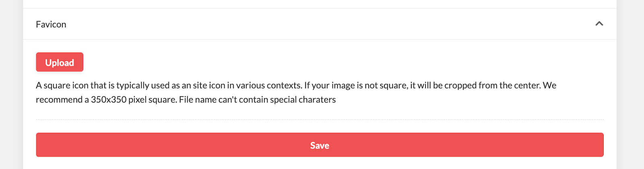Click the white area below Save button

pos(320,163)
